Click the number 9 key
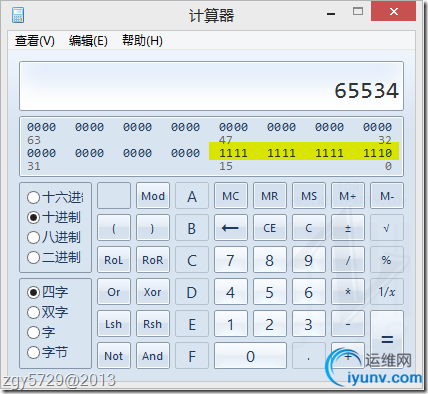The width and height of the screenshot is (428, 394). coord(309,260)
